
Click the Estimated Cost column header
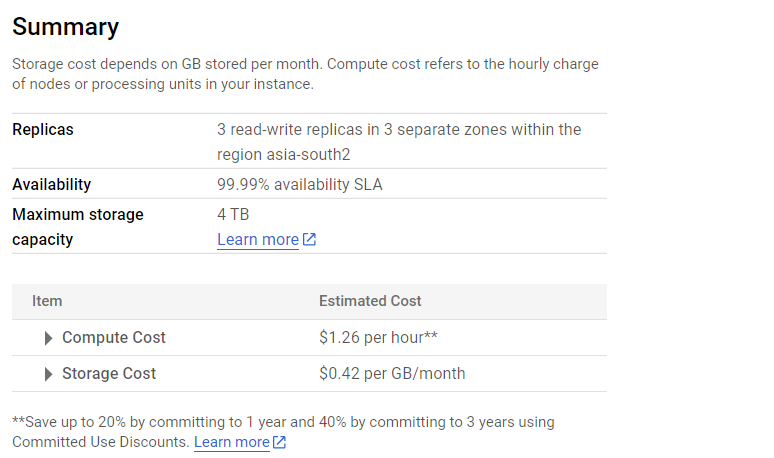[x=370, y=301]
